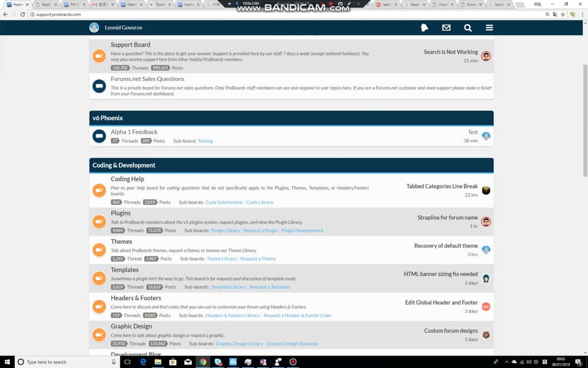The width and height of the screenshot is (588, 368).
Task: Open the Coding Help board
Action: pyautogui.click(x=127, y=179)
